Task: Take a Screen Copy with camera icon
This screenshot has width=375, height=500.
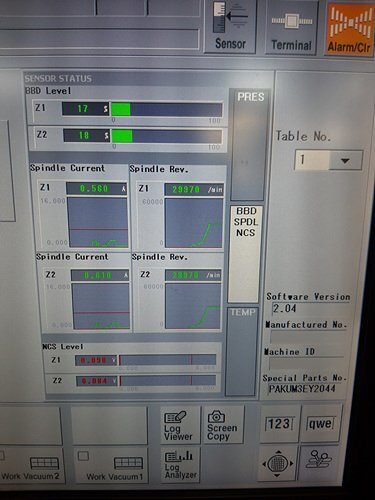Action: tap(223, 425)
